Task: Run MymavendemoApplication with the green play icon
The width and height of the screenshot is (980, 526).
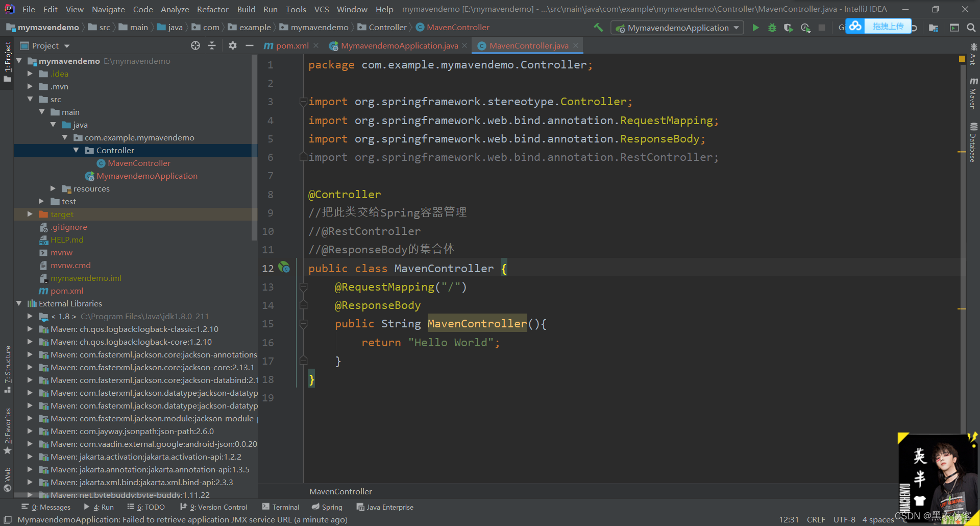Action: [755, 28]
